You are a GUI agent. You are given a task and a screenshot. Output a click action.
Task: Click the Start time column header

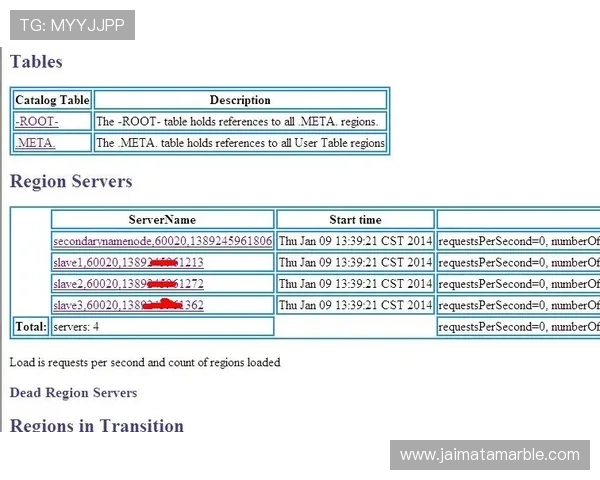[355, 220]
